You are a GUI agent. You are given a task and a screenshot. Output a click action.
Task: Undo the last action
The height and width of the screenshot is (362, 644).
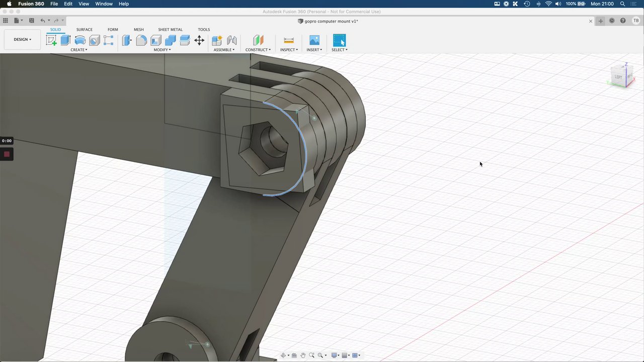click(43, 21)
